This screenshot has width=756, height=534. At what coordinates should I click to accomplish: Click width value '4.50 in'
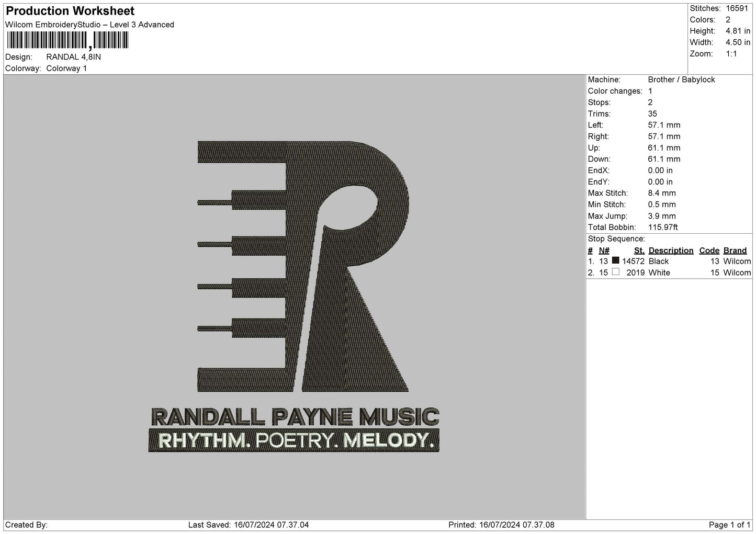click(738, 42)
